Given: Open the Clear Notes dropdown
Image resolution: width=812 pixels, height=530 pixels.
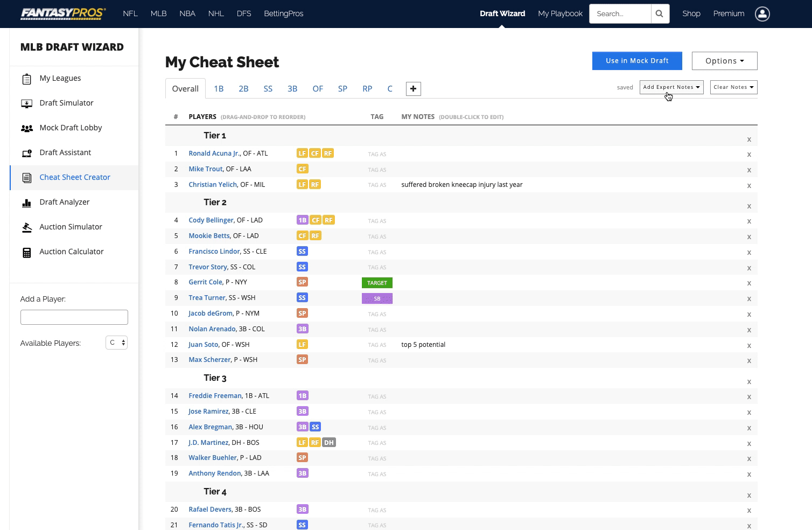Looking at the screenshot, I should [733, 87].
